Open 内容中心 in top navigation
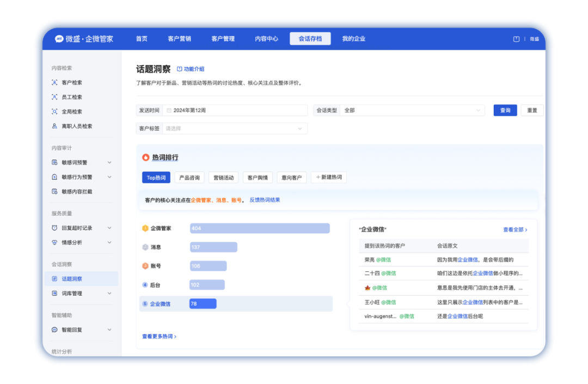The width and height of the screenshot is (588, 384). [x=267, y=39]
